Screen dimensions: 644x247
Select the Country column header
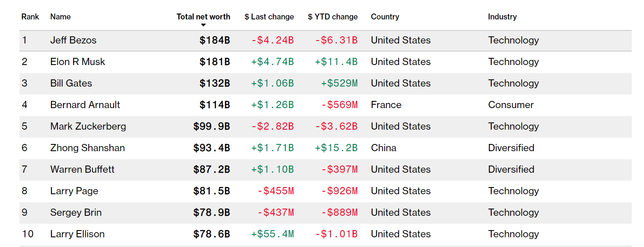385,17
